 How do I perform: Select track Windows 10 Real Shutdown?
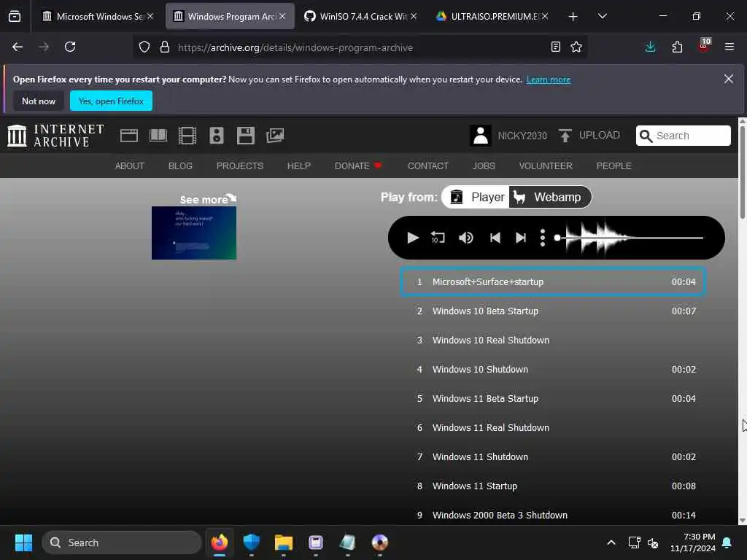553,340
